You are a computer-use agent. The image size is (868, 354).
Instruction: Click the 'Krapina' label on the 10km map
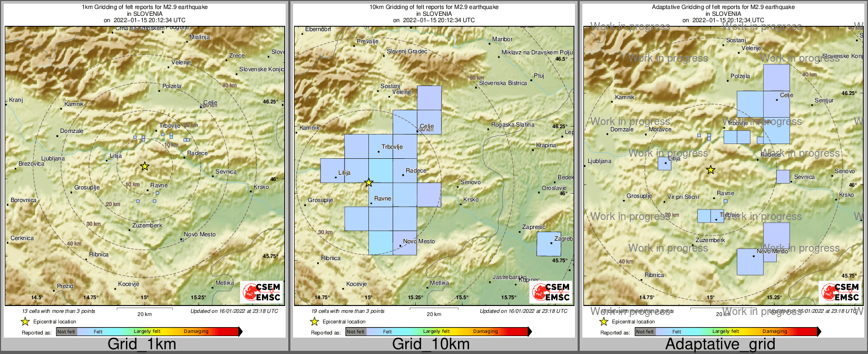coord(546,145)
